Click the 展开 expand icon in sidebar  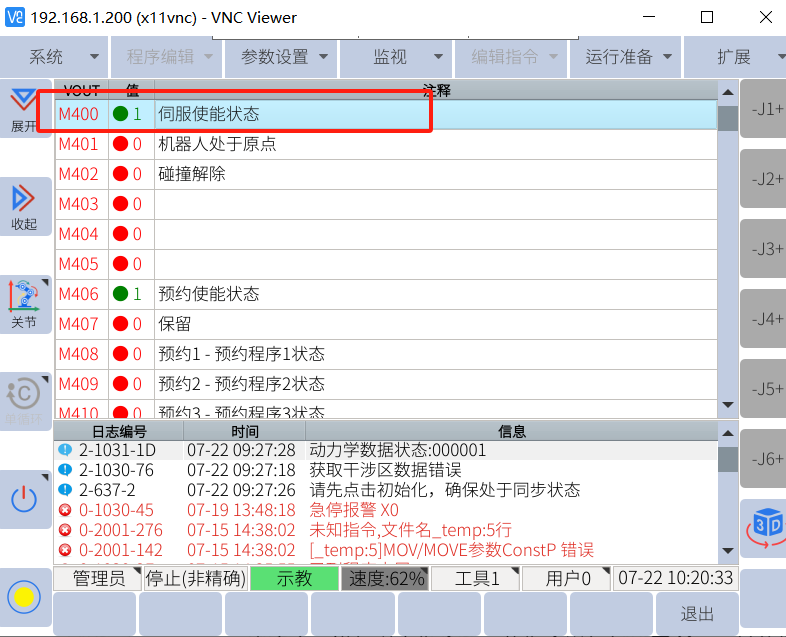pos(23,109)
